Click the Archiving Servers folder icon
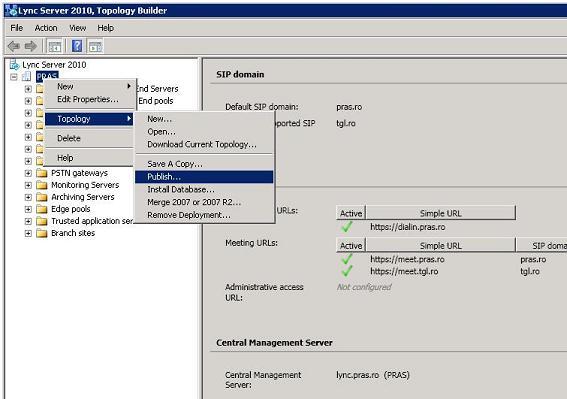 [42, 197]
